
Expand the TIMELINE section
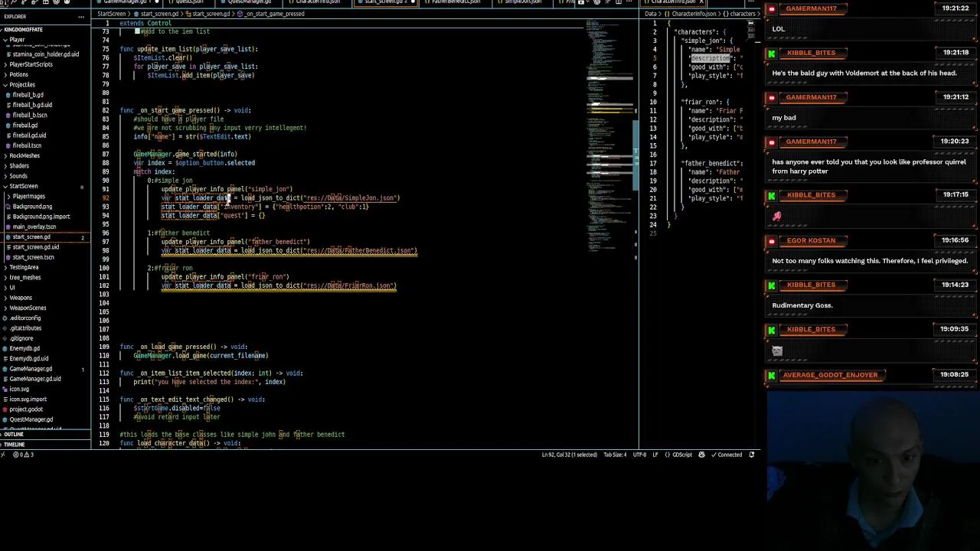[x=14, y=445]
